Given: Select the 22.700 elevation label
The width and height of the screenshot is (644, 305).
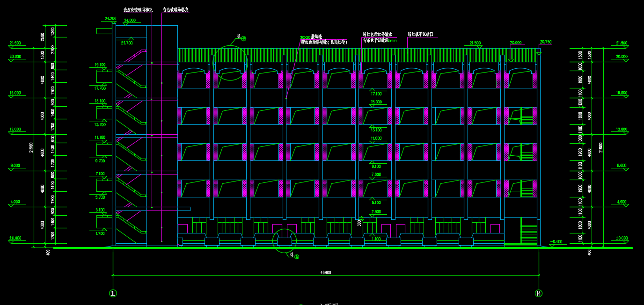Looking at the screenshot, I should point(126,43).
